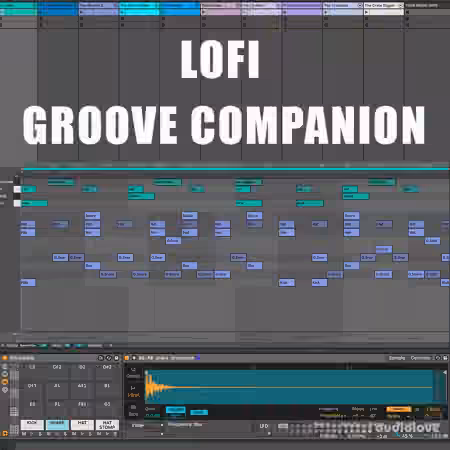
Task: Select Classic mode in Simpler
Action: (x=133, y=373)
